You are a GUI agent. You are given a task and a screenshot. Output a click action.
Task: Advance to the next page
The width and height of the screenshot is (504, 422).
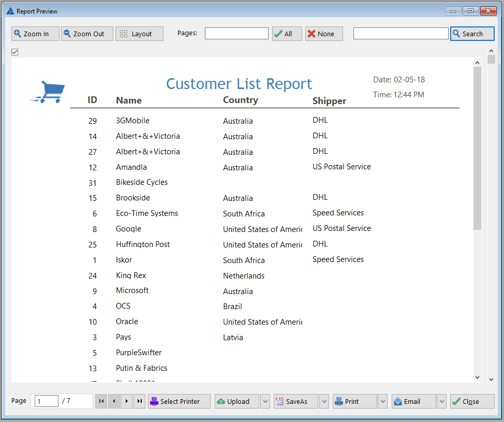[x=127, y=401]
